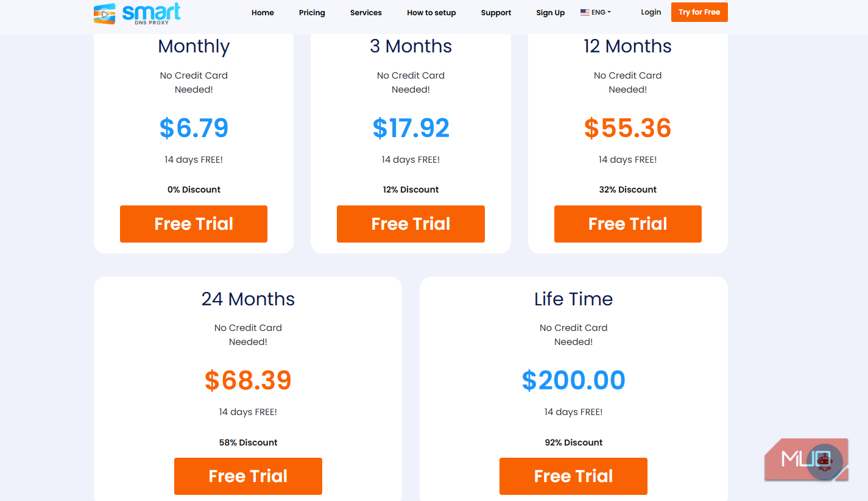Screen dimensions: 868x501
Task: Start the Life Time Free Trial
Action: (x=573, y=476)
